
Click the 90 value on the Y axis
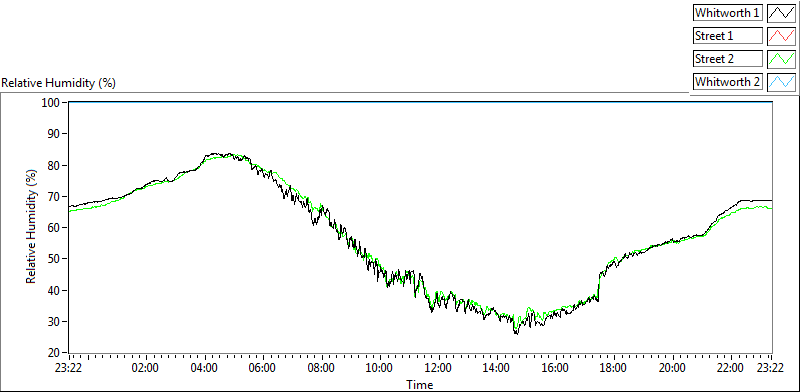55,134
